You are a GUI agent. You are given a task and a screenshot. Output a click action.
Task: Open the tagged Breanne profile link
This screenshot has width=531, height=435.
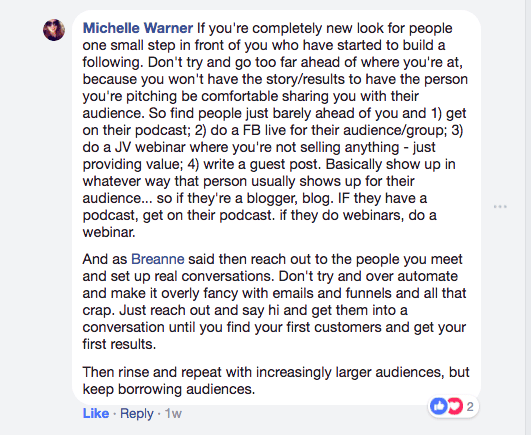click(157, 259)
